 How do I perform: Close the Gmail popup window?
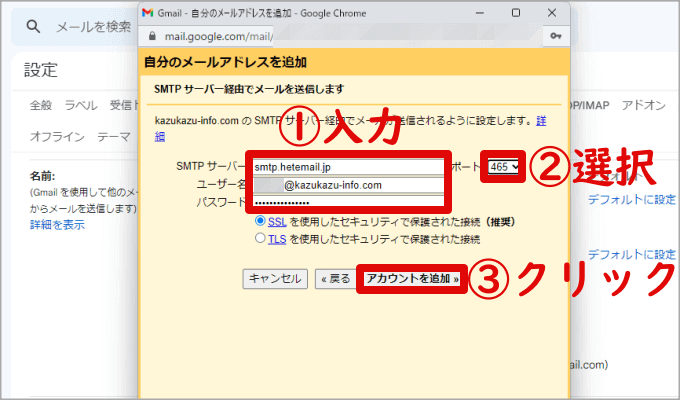552,13
